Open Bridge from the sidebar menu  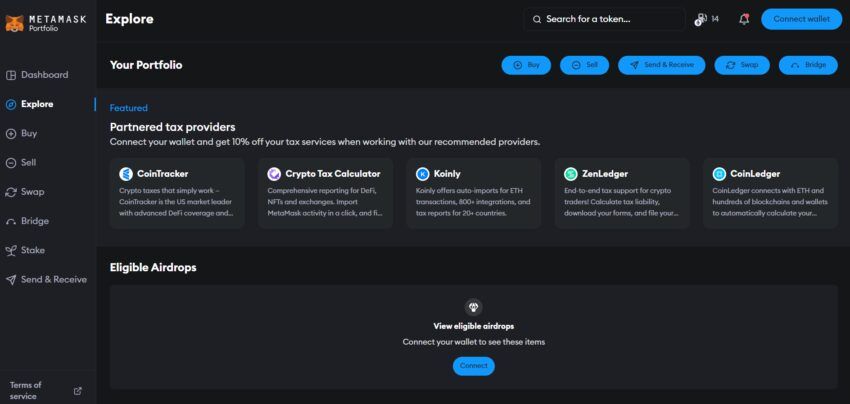coord(34,221)
